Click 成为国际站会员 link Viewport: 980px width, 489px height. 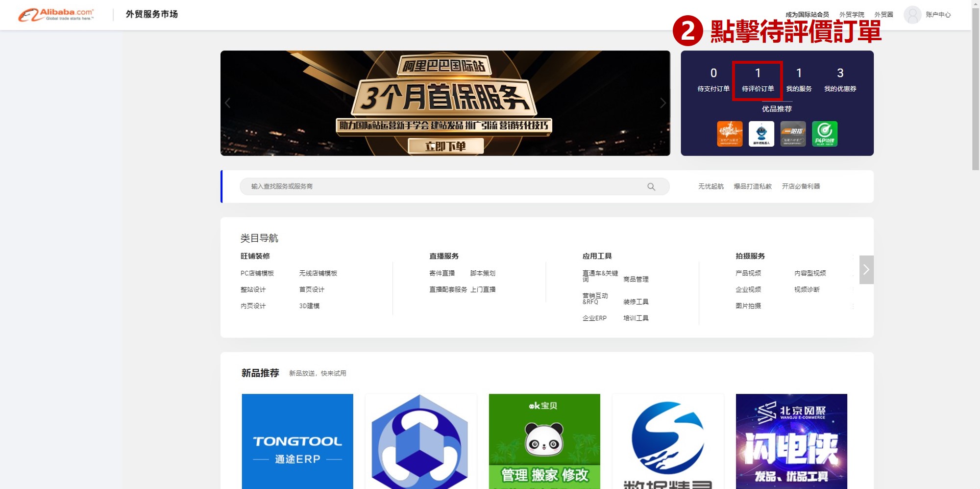pyautogui.click(x=808, y=13)
